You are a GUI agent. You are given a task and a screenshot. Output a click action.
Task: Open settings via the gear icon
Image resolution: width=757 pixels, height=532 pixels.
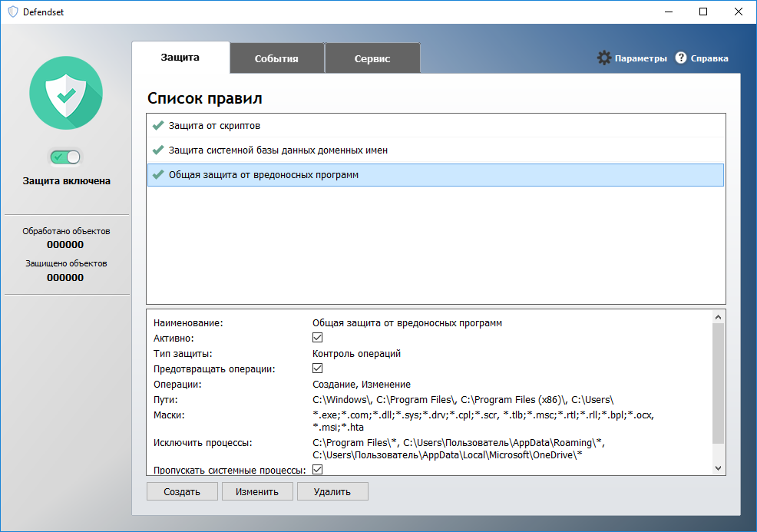(x=604, y=58)
